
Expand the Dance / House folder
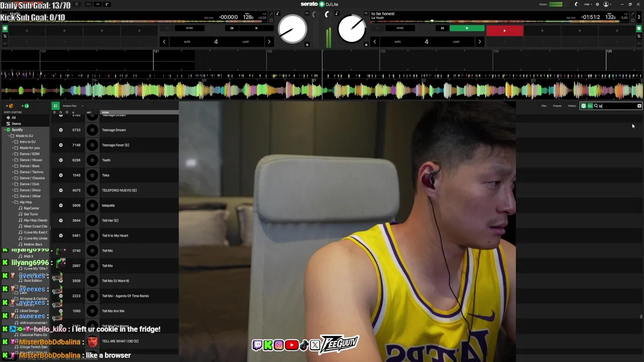(13, 160)
